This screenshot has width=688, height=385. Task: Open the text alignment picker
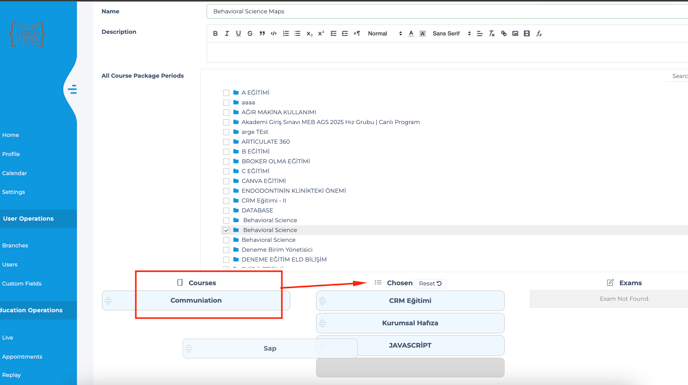pos(480,33)
